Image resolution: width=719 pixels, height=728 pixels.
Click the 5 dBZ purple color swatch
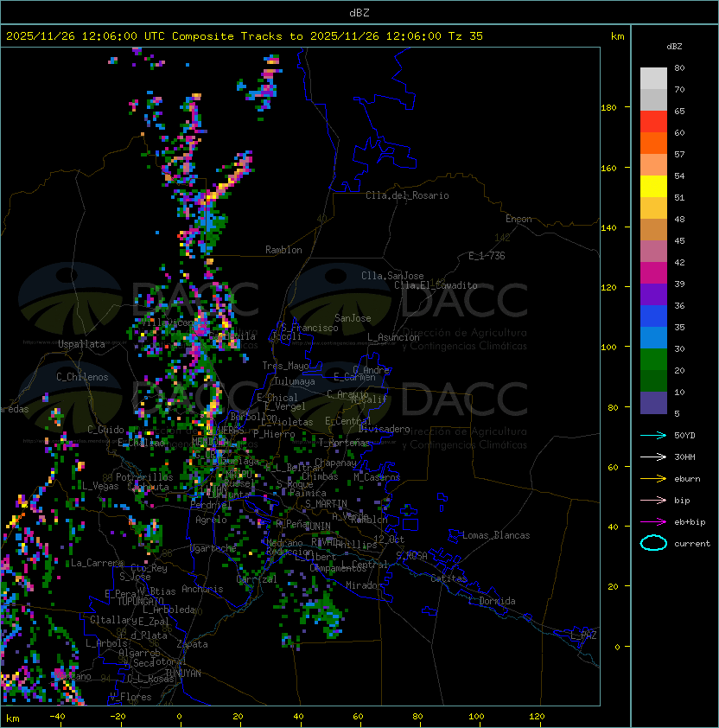coord(653,403)
